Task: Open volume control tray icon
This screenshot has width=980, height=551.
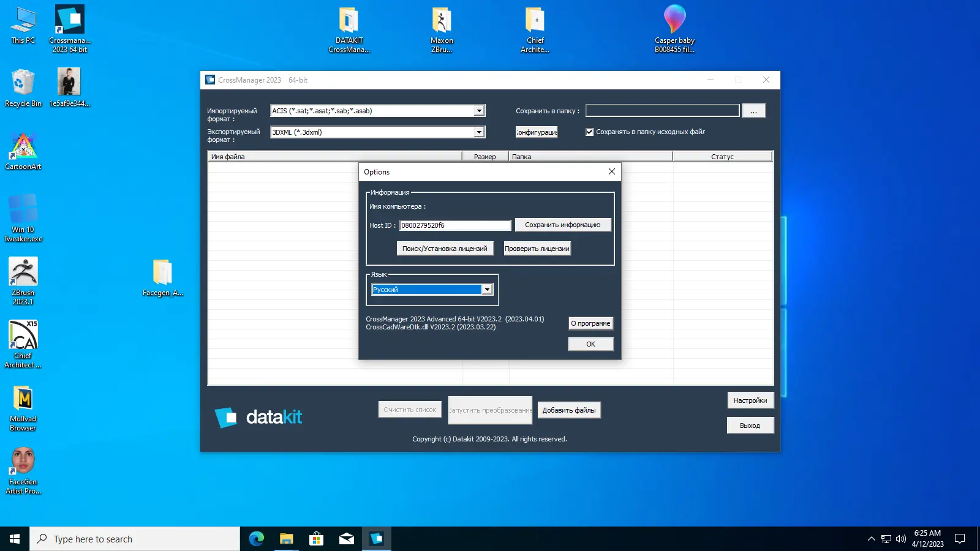Action: 901,539
